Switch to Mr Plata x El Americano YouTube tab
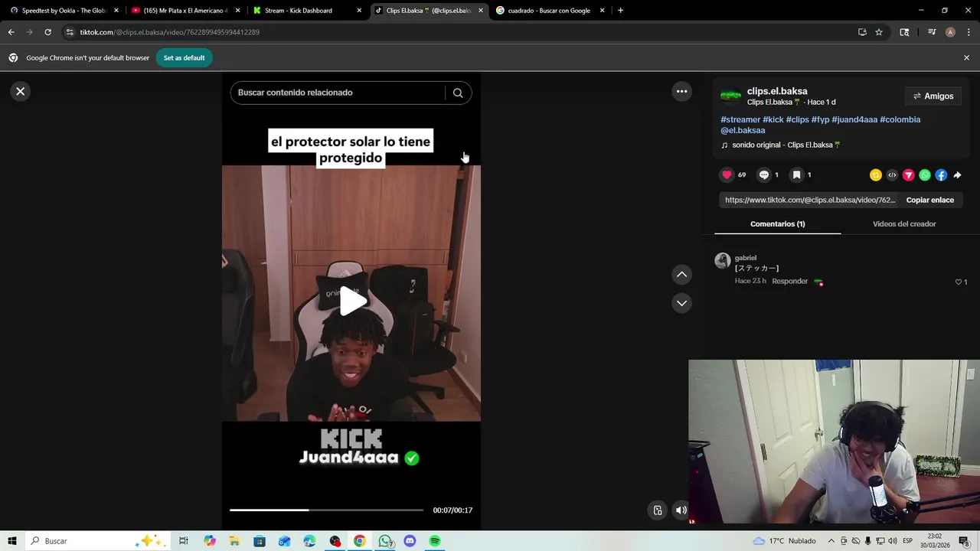The width and height of the screenshot is (980, 551). click(x=186, y=11)
